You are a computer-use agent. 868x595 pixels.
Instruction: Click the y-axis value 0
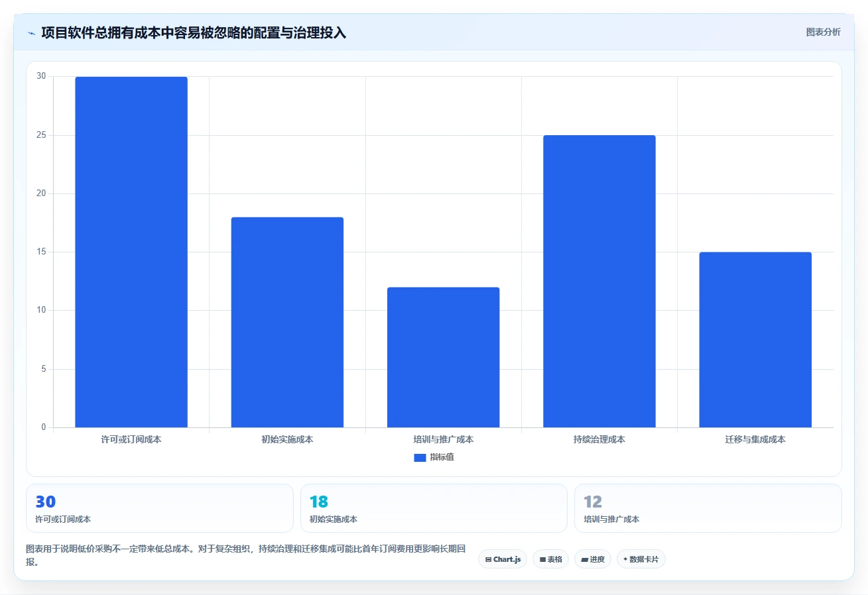44,427
